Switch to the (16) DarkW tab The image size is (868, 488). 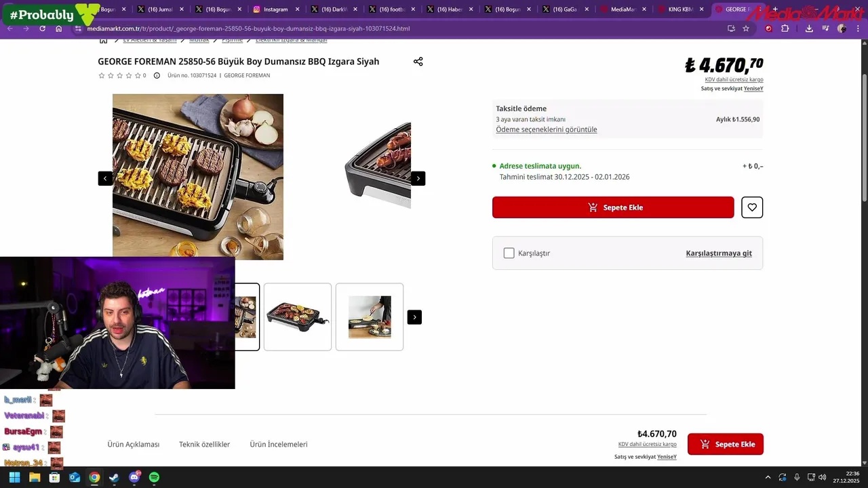(332, 9)
